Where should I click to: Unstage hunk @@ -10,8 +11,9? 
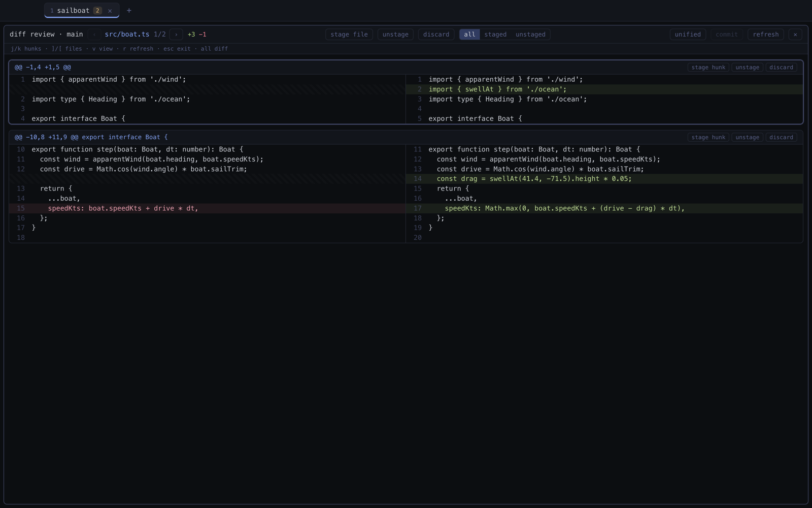pos(748,137)
